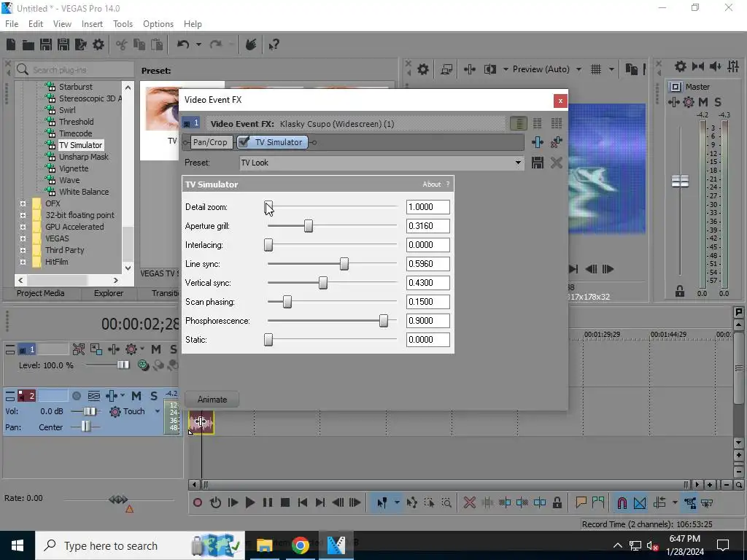Open the Edit menu
Viewport: 747px width, 560px height.
[x=36, y=24]
